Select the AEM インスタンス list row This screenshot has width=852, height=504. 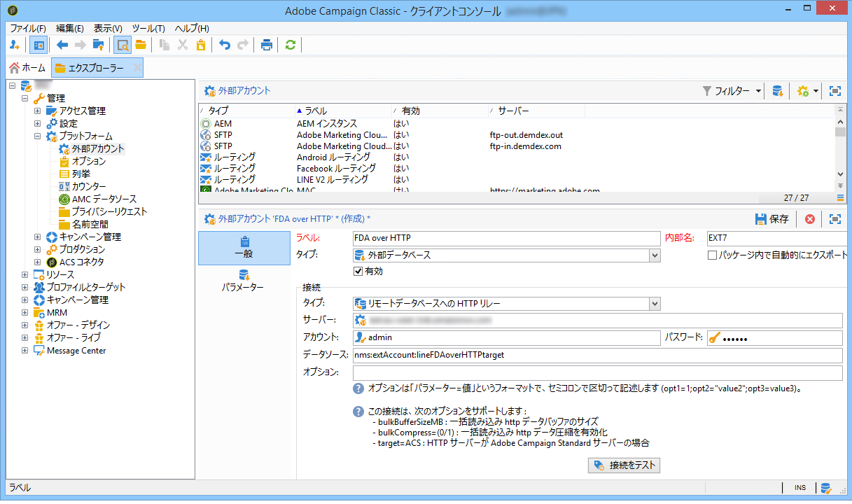517,124
